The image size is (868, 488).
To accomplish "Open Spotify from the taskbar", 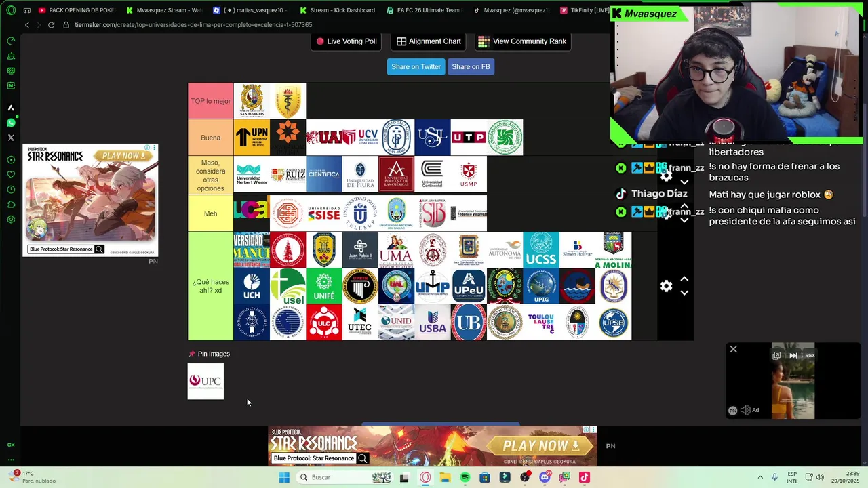I will (x=465, y=477).
